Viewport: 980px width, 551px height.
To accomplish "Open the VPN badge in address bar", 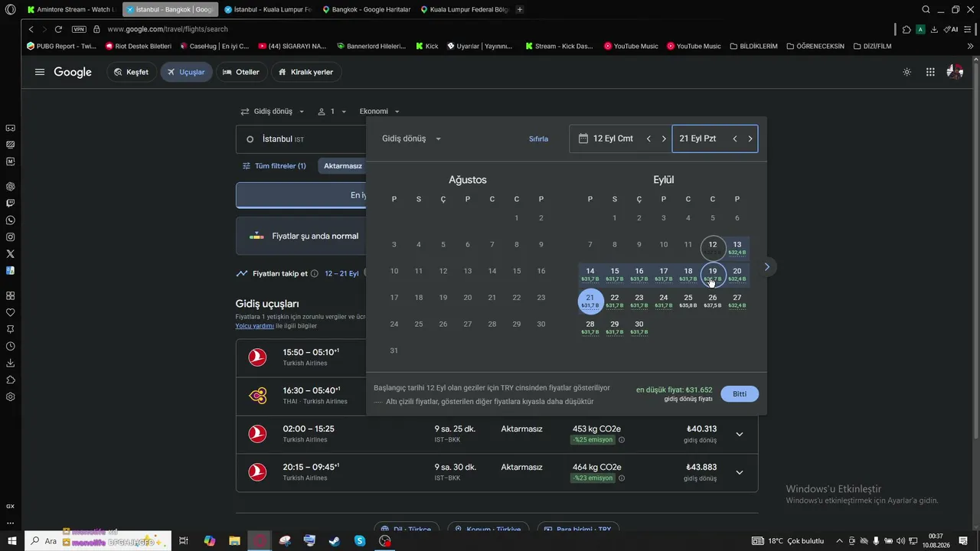I will [x=79, y=29].
